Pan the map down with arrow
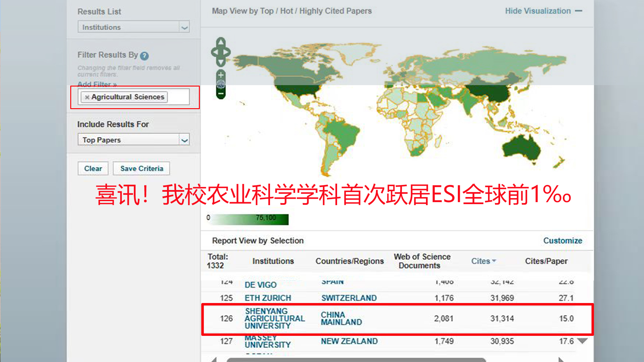This screenshot has width=644, height=362. tap(221, 62)
